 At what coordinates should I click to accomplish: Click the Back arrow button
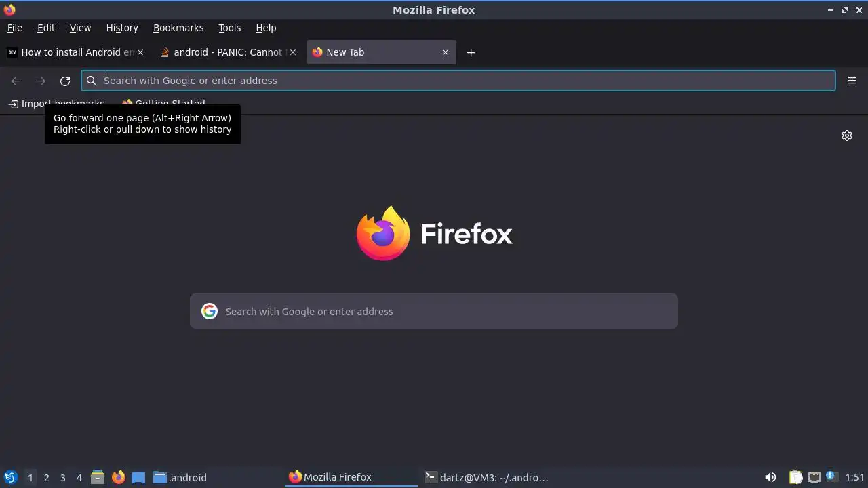16,81
